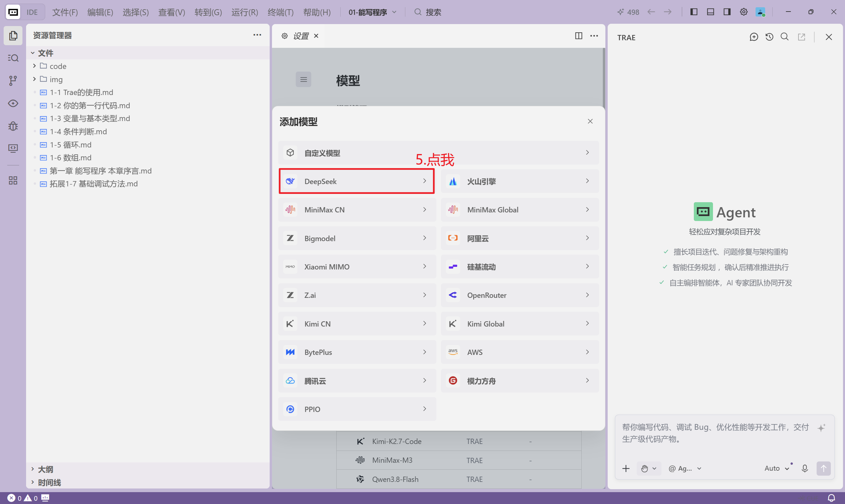The height and width of the screenshot is (504, 845).
Task: Close the TRAE chat panel
Action: 829,37
